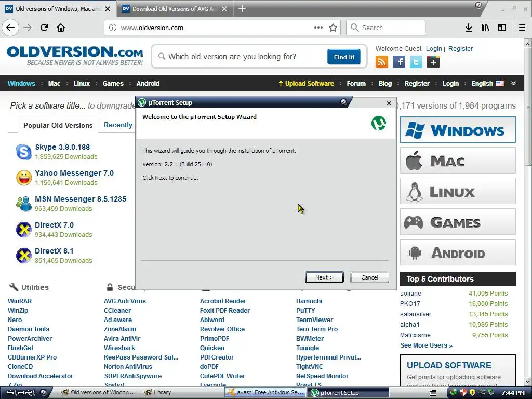Select the Yahoo Messenger smiley icon
The image size is (532, 399).
click(x=24, y=178)
